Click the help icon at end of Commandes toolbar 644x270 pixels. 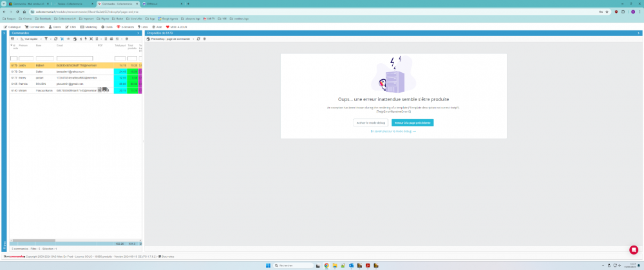point(126,39)
